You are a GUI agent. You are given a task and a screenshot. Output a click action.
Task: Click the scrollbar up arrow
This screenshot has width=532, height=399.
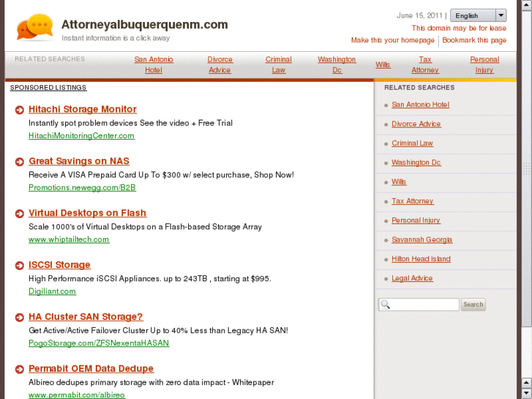click(526, 4)
